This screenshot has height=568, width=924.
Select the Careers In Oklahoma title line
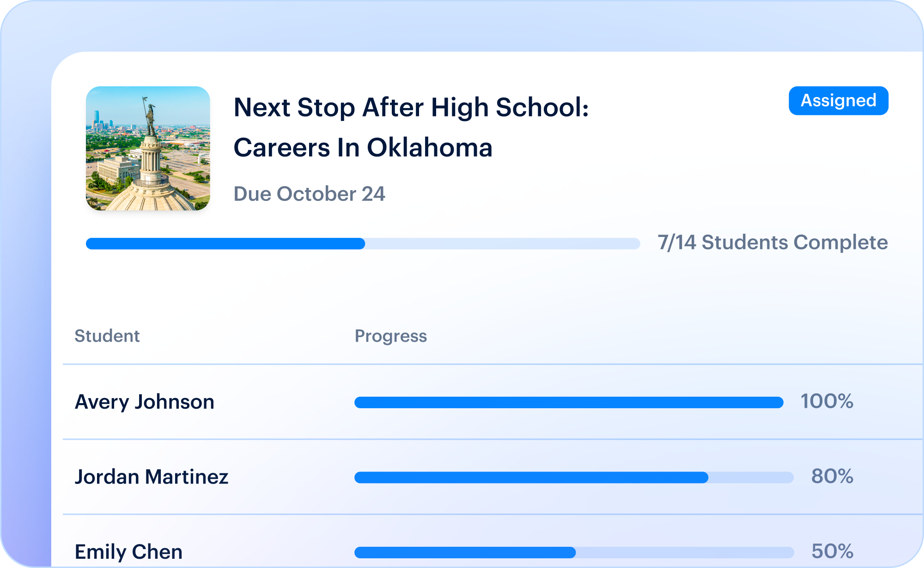[363, 148]
